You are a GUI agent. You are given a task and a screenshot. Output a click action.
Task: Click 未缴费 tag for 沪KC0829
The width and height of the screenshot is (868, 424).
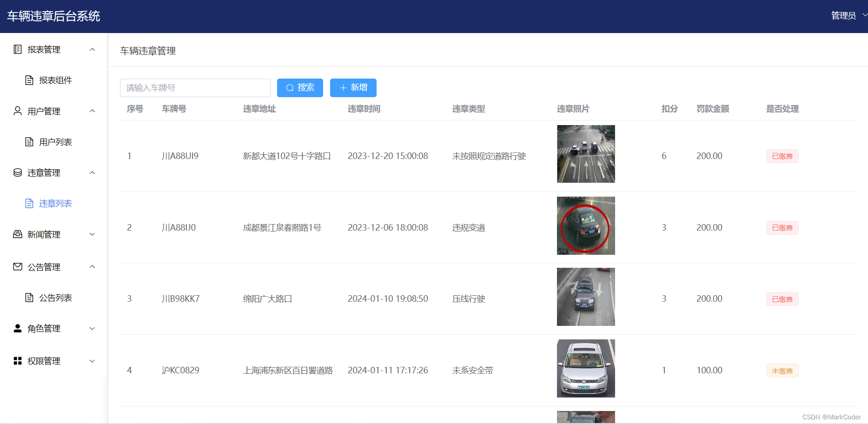tap(782, 371)
